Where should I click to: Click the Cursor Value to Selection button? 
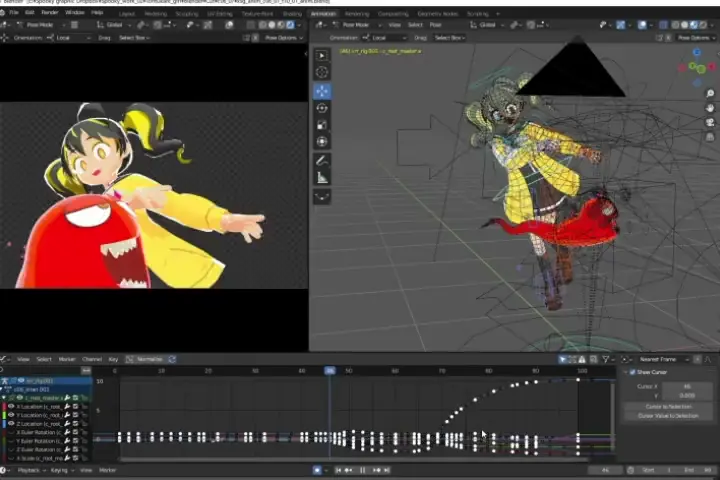coord(668,416)
